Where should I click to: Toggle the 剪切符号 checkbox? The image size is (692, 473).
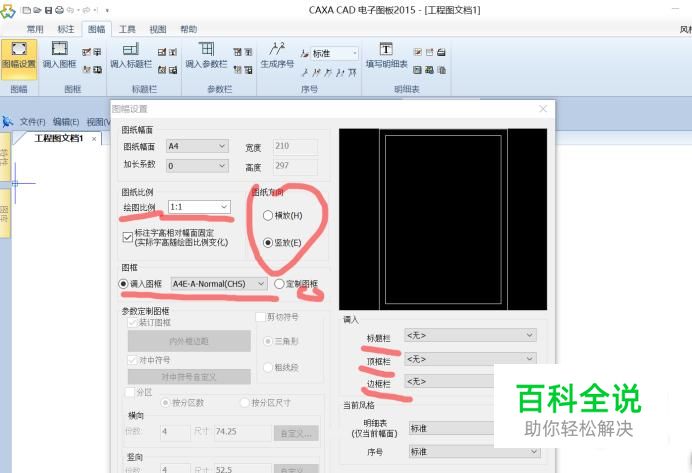[260, 317]
